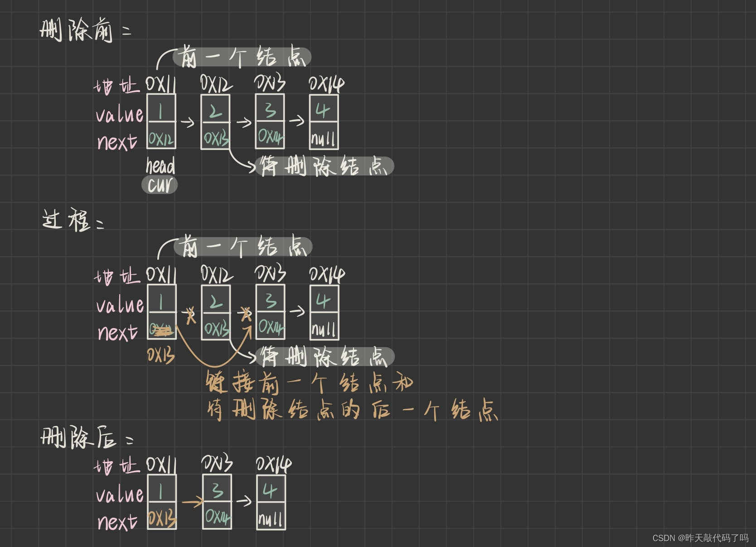The height and width of the screenshot is (547, 756).
Task: Click next cell 'null' in 过程 diagram
Action: point(324,326)
